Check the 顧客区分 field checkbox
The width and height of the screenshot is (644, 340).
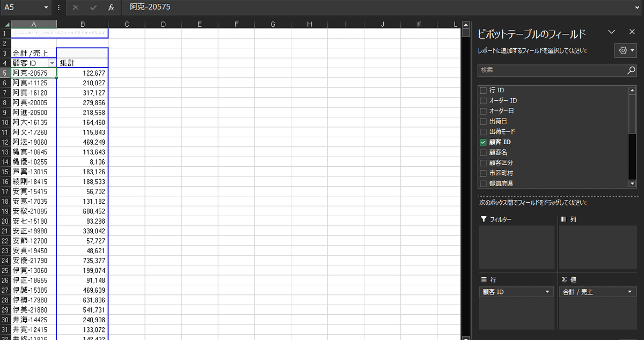pyautogui.click(x=483, y=162)
